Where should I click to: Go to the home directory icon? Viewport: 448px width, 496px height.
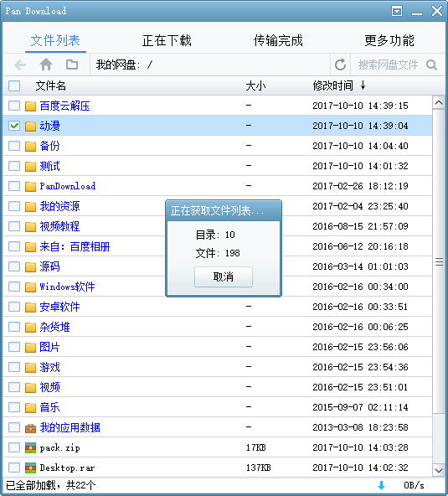[46, 65]
